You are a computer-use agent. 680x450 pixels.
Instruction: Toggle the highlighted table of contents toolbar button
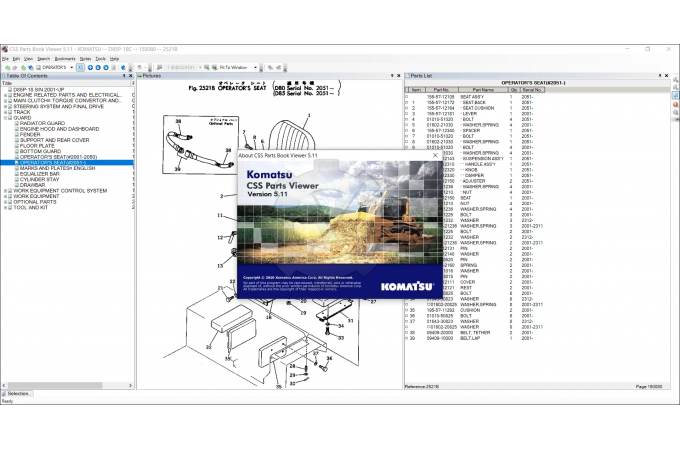(80, 68)
